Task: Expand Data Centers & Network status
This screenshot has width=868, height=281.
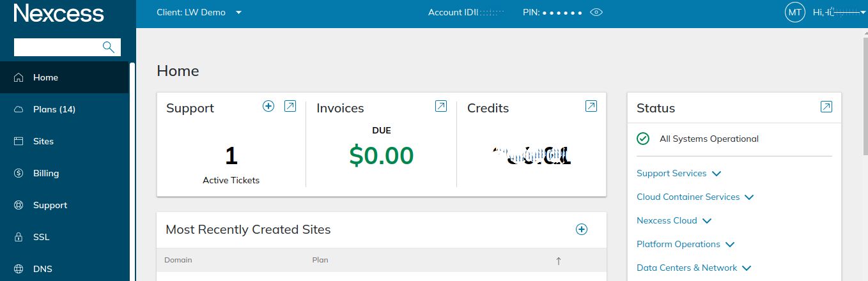Action: click(x=694, y=268)
